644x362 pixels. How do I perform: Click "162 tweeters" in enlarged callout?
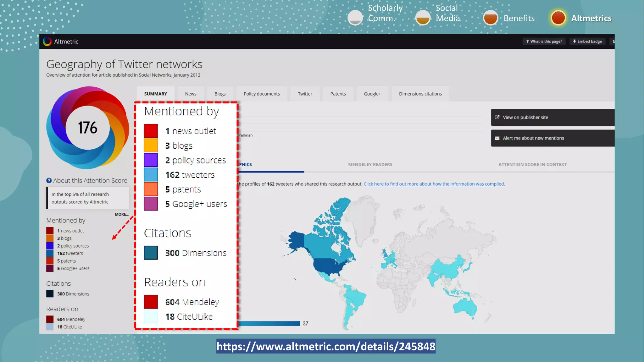(x=190, y=175)
